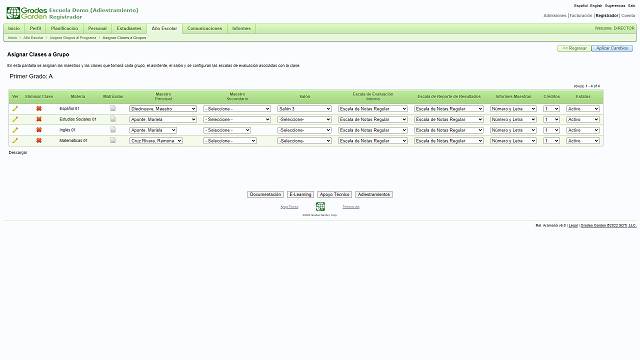Image resolution: width=640 pixels, height=360 pixels.
Task: Open the Informes tab
Action: coord(241,29)
